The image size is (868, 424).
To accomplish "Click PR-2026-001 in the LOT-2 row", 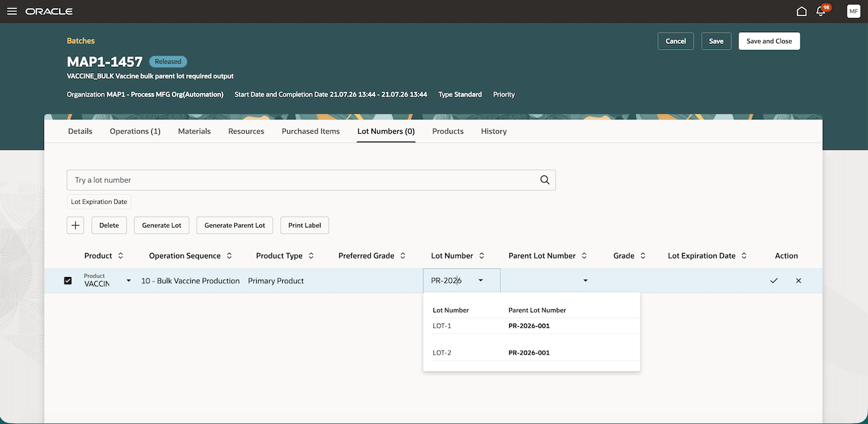I will (529, 353).
